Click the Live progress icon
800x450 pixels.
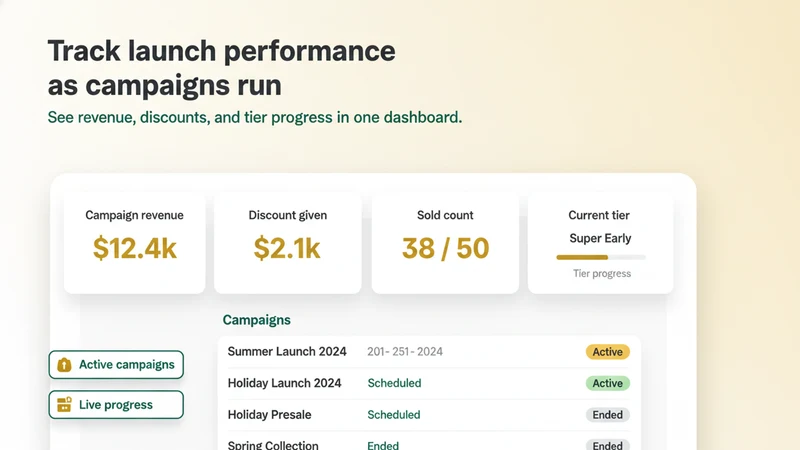pos(64,405)
